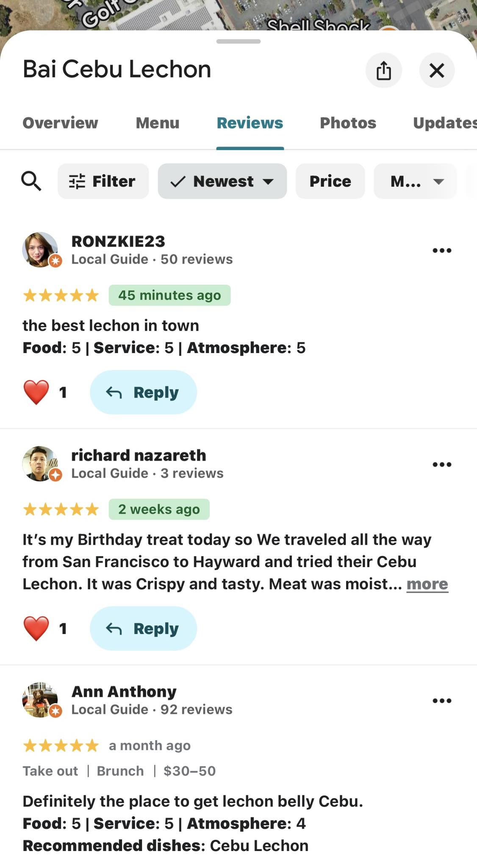Switch to the Overview tab
This screenshot has width=477, height=868.
coord(60,123)
